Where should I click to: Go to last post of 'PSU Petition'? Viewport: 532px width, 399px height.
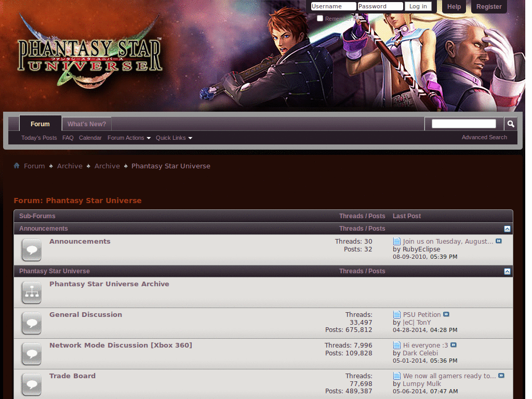(x=446, y=314)
